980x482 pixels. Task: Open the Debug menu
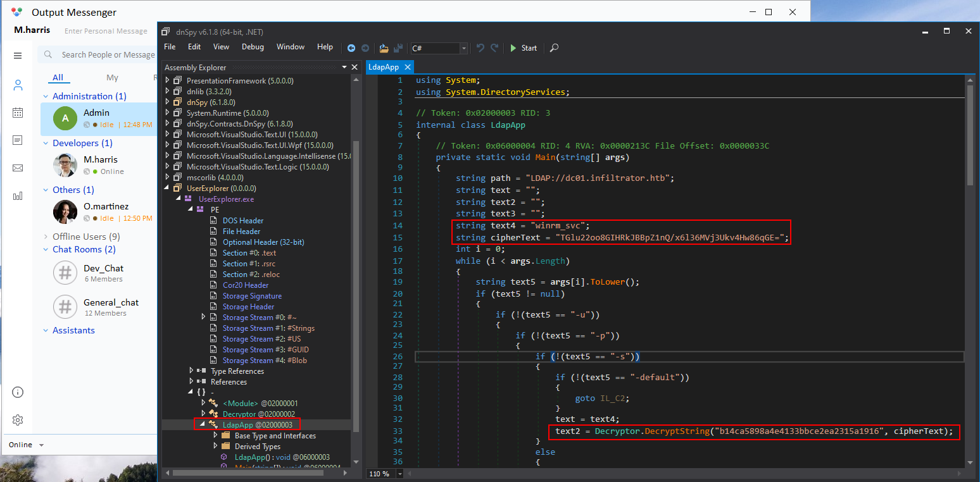253,47
